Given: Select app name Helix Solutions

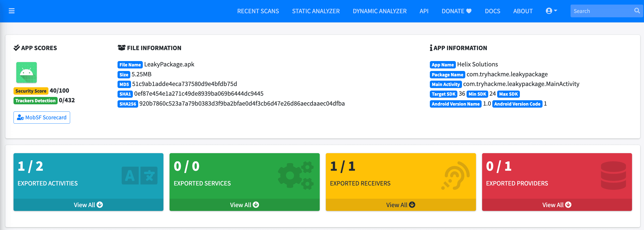Looking at the screenshot, I should 478,64.
